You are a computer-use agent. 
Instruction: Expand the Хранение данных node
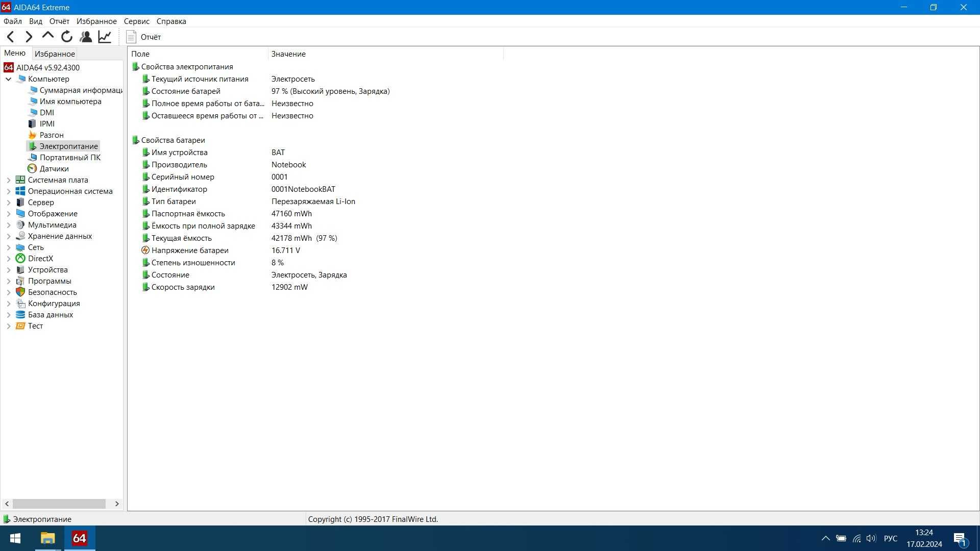pyautogui.click(x=9, y=236)
